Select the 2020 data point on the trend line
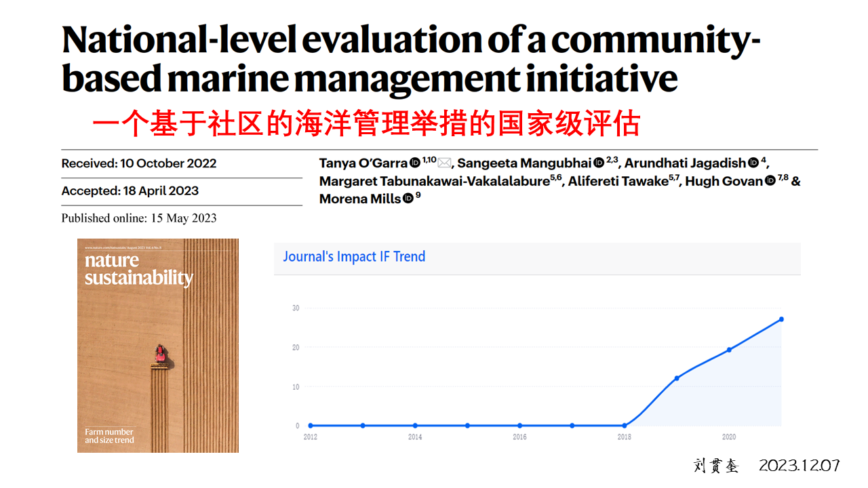 729,350
